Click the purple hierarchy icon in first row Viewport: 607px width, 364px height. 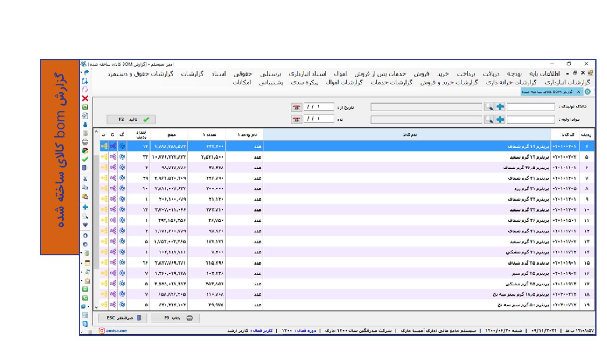113,146
